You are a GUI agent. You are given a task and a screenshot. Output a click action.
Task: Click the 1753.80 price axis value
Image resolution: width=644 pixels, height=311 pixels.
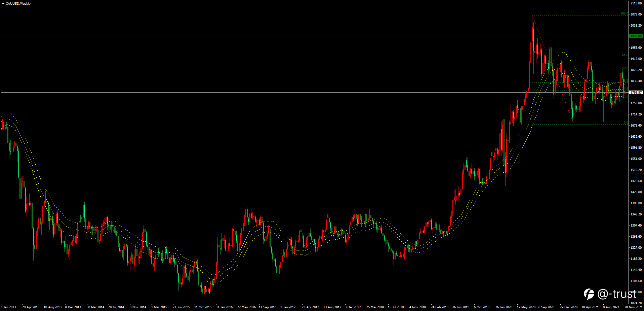pyautogui.click(x=637, y=103)
